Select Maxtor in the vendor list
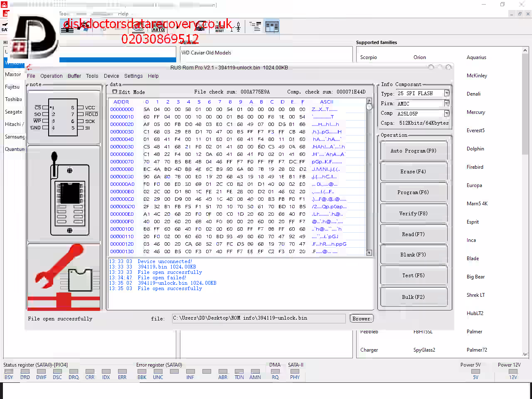This screenshot has width=532, height=399. point(13,74)
